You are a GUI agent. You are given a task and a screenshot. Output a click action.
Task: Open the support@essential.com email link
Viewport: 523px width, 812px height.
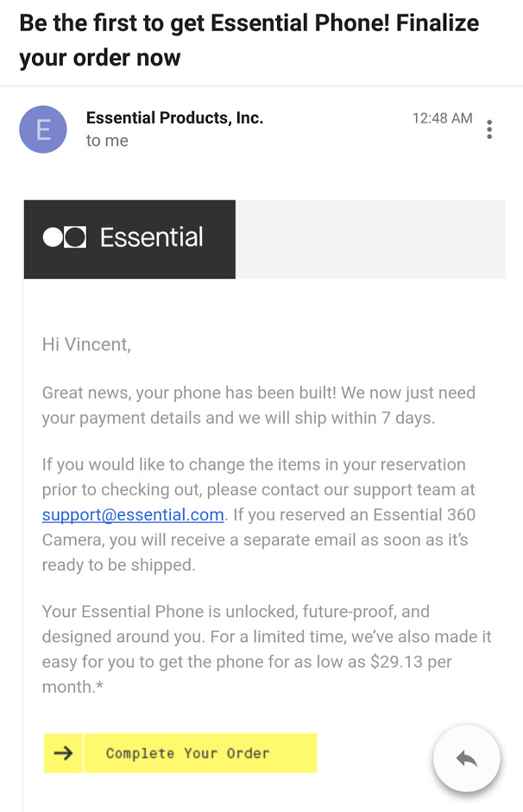pos(133,515)
